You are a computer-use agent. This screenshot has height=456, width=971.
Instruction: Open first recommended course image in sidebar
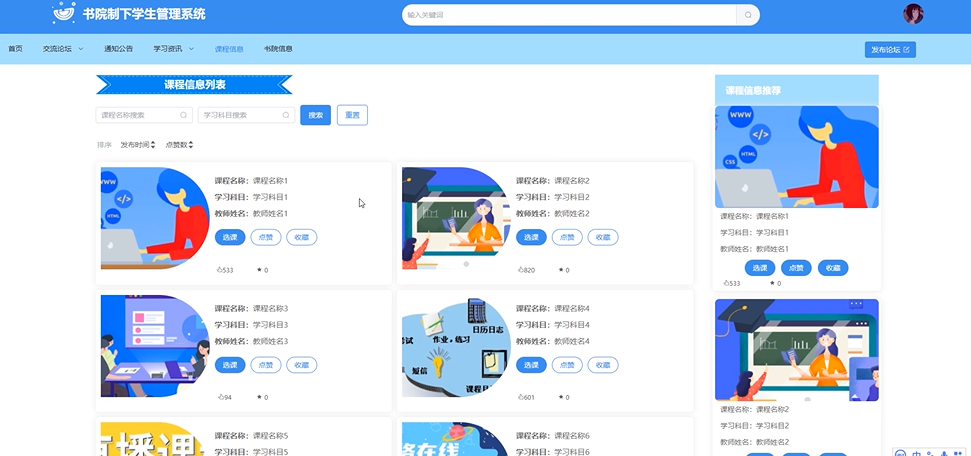coord(797,157)
